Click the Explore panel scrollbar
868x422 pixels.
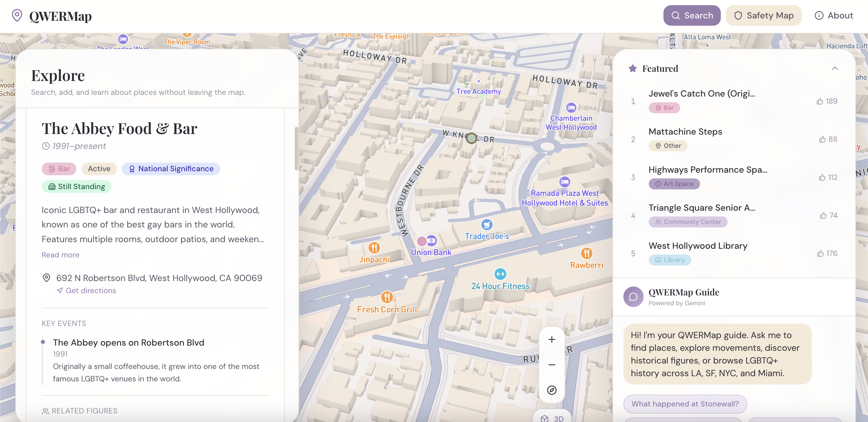[x=296, y=148]
